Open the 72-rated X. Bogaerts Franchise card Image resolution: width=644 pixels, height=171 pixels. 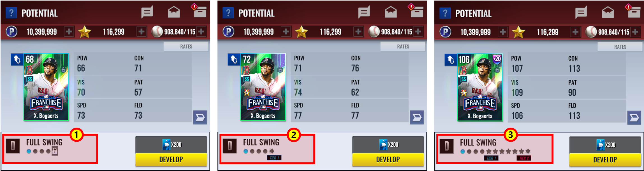pos(263,87)
